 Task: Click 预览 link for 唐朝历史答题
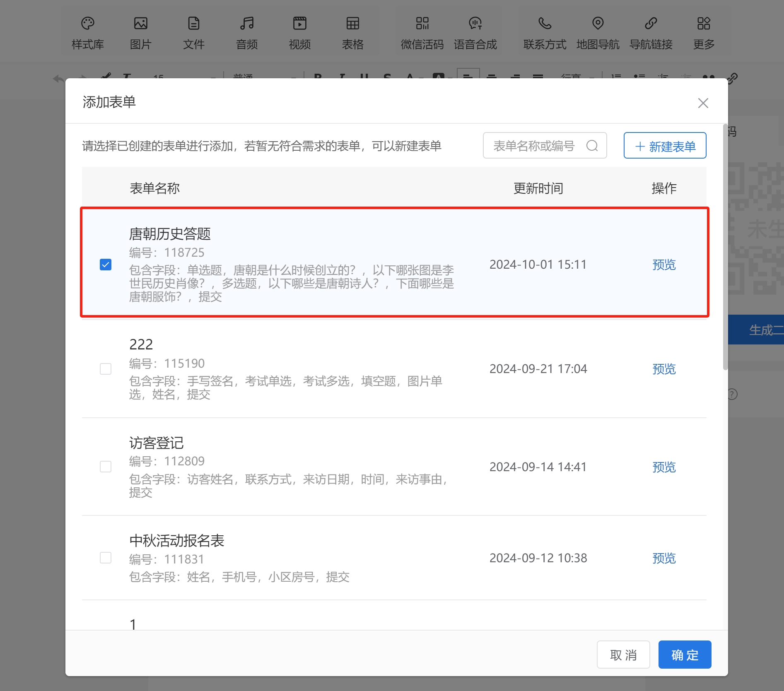coord(663,265)
